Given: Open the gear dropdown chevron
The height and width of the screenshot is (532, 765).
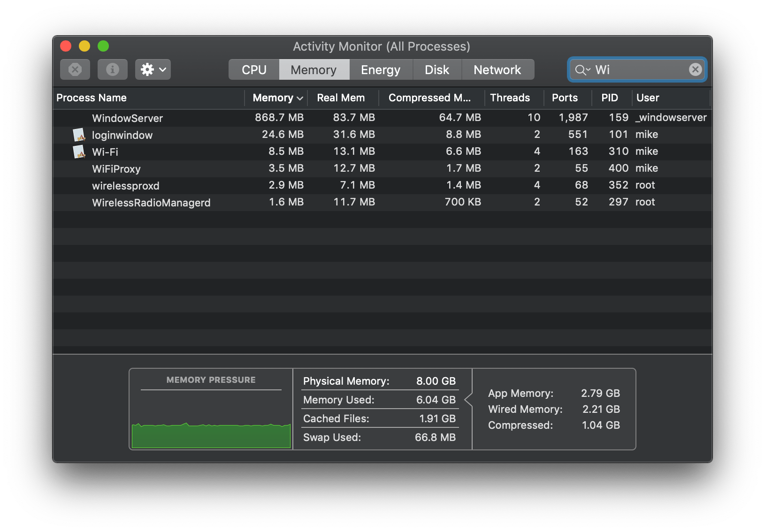Looking at the screenshot, I should [162, 69].
